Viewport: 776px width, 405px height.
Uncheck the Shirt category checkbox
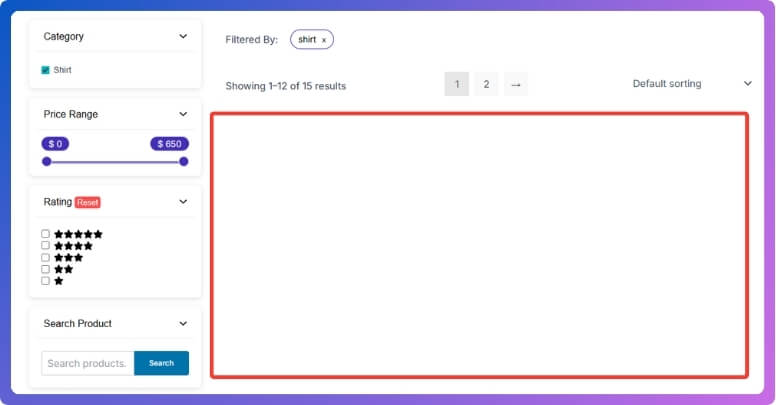click(46, 70)
